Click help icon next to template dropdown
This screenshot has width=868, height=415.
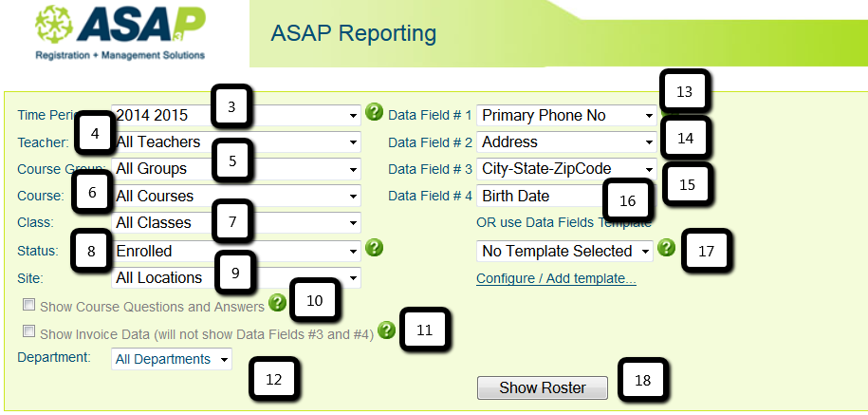tap(667, 248)
